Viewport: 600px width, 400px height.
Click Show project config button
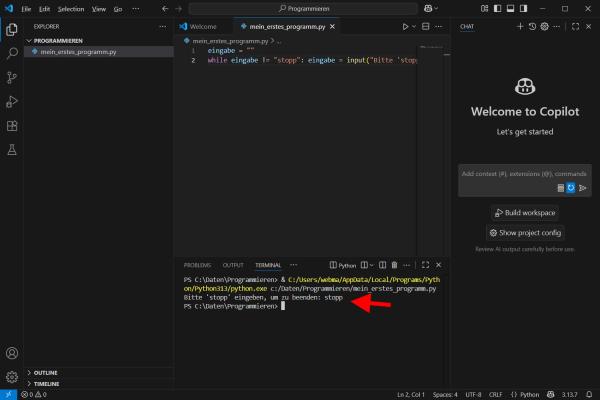(525, 233)
